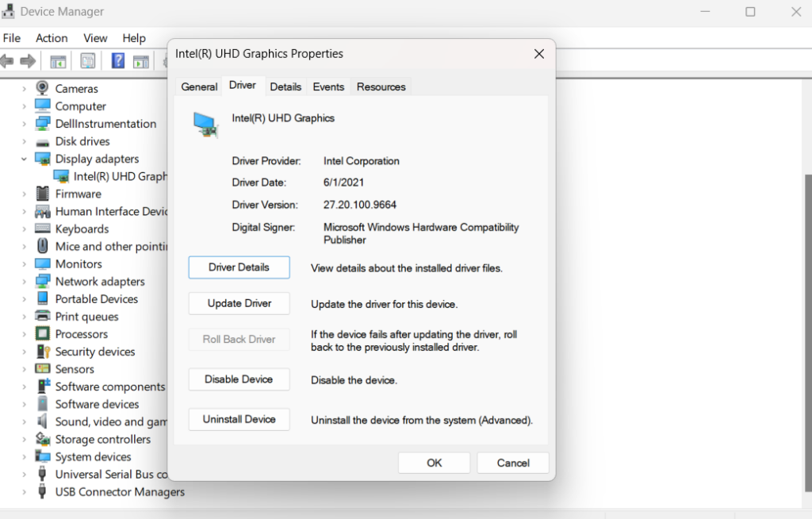Click the Driver Details button

pos(239,267)
